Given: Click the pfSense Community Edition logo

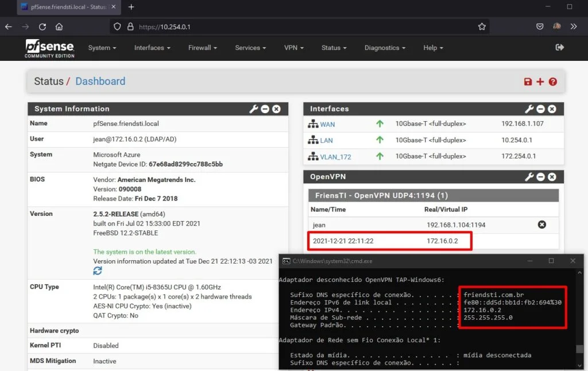Looking at the screenshot, I should pos(49,48).
